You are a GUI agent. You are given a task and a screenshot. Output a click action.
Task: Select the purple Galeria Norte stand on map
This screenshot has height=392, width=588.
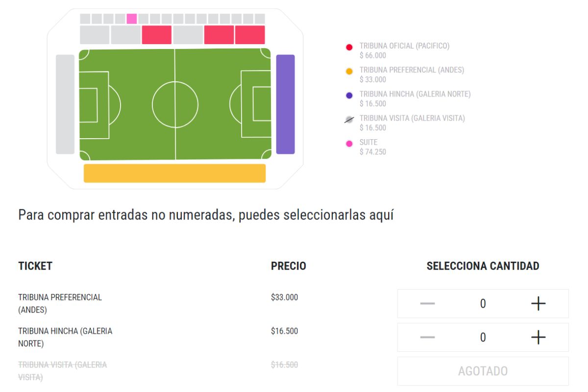pyautogui.click(x=285, y=104)
